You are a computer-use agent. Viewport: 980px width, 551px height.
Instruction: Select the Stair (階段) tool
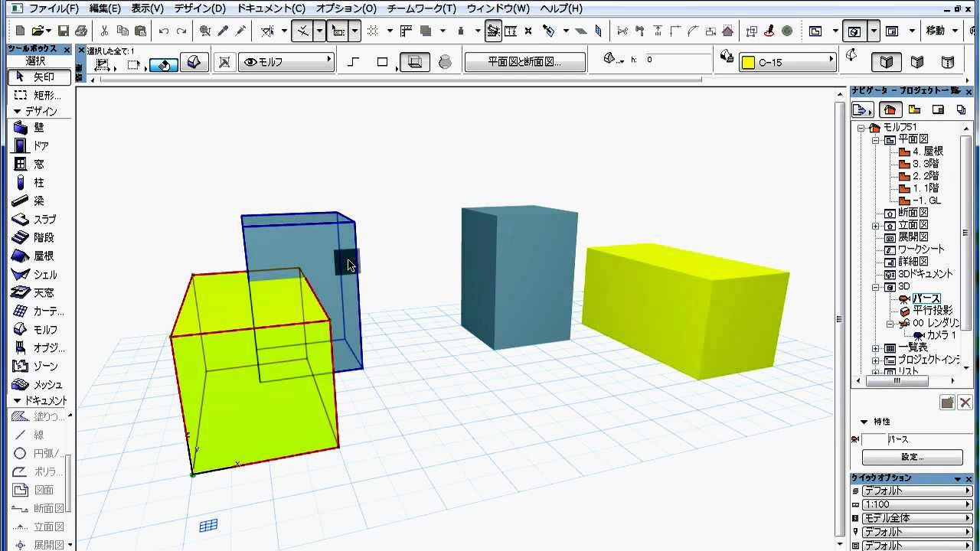(x=39, y=237)
